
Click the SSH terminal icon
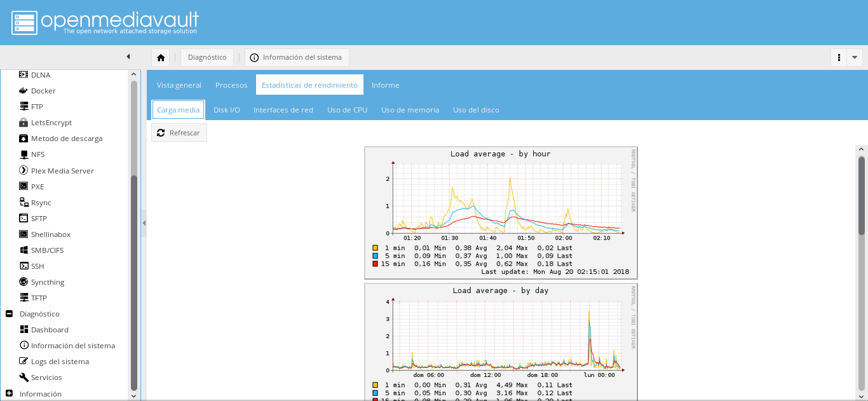tap(24, 266)
